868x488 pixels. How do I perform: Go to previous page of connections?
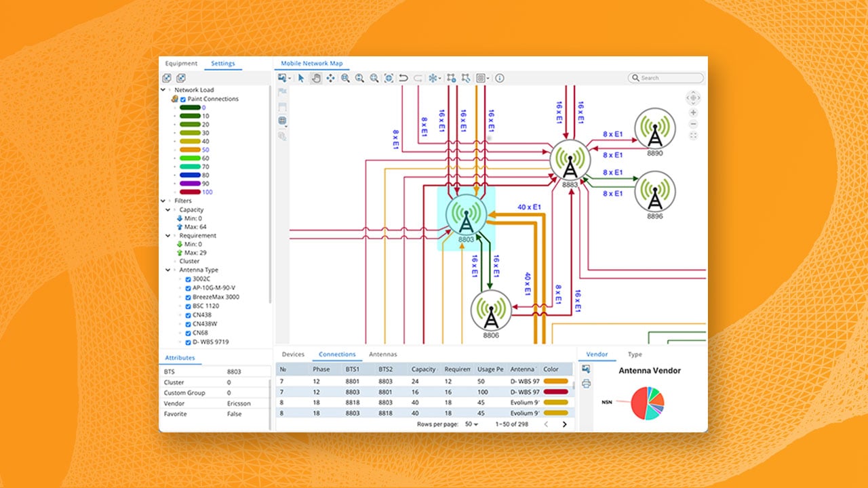[547, 424]
